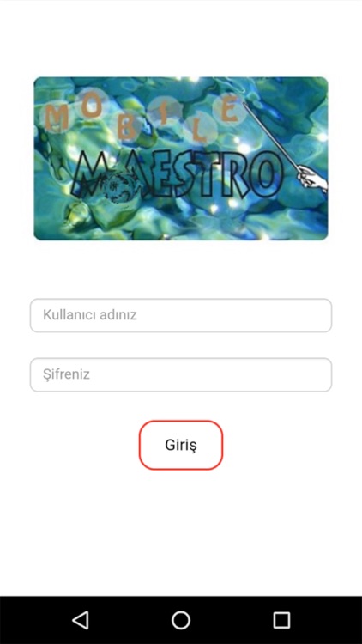Click the Mobile Maestro banner image
The height and width of the screenshot is (644, 362).
click(x=181, y=159)
